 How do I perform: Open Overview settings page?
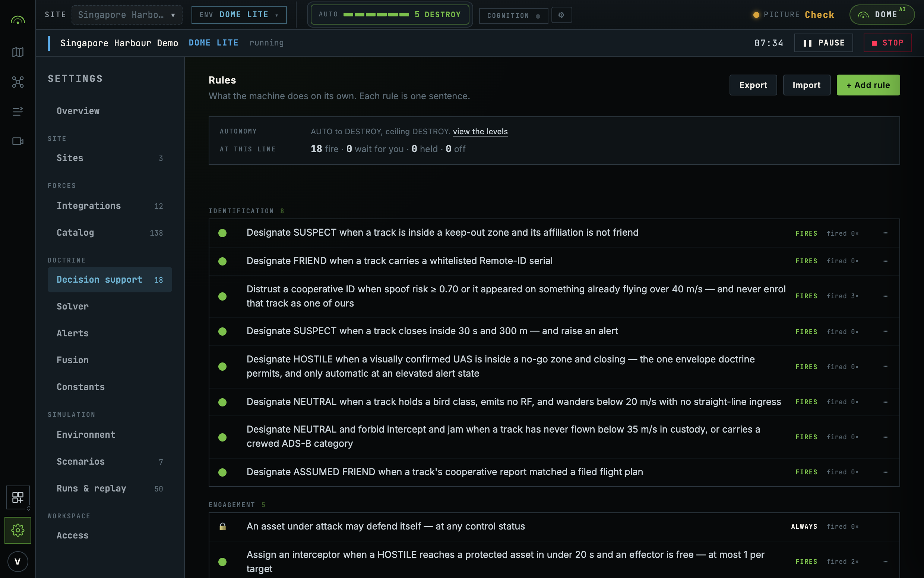[110, 111]
